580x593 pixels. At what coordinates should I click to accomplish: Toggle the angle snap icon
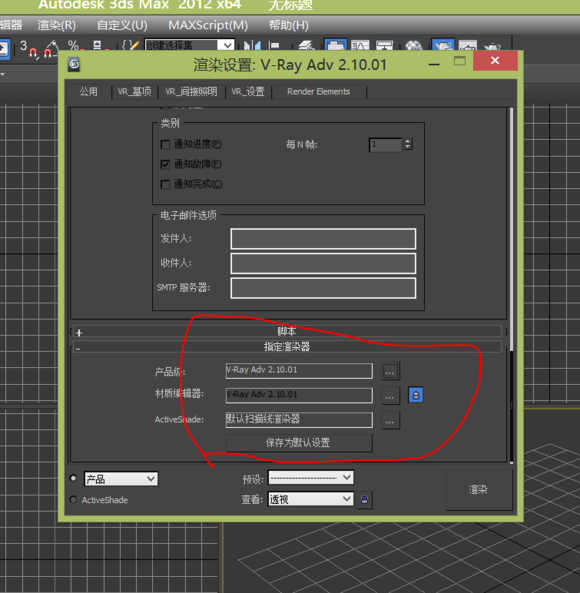coord(52,48)
